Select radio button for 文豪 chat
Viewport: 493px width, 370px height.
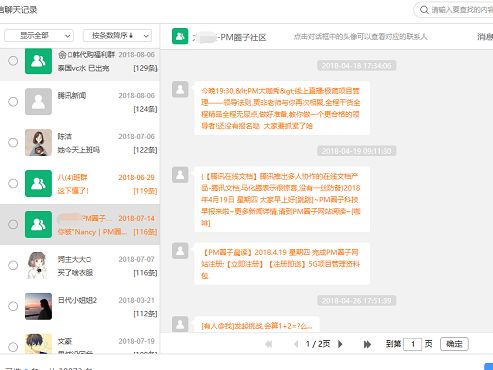click(13, 347)
